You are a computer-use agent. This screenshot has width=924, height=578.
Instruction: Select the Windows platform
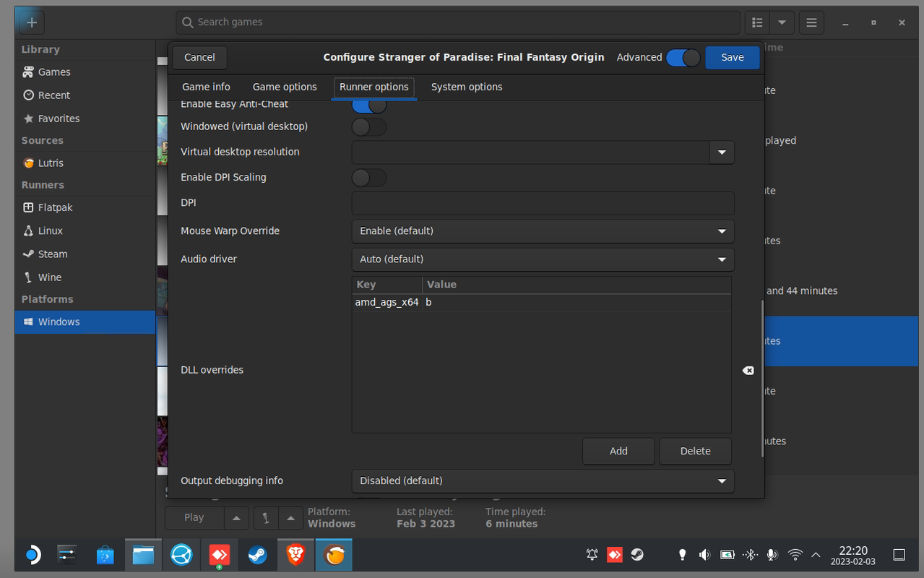point(85,322)
